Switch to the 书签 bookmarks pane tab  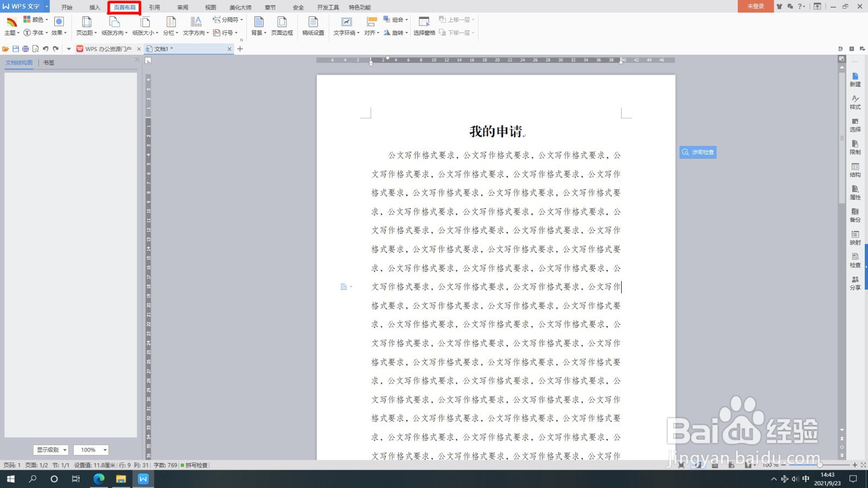click(49, 63)
